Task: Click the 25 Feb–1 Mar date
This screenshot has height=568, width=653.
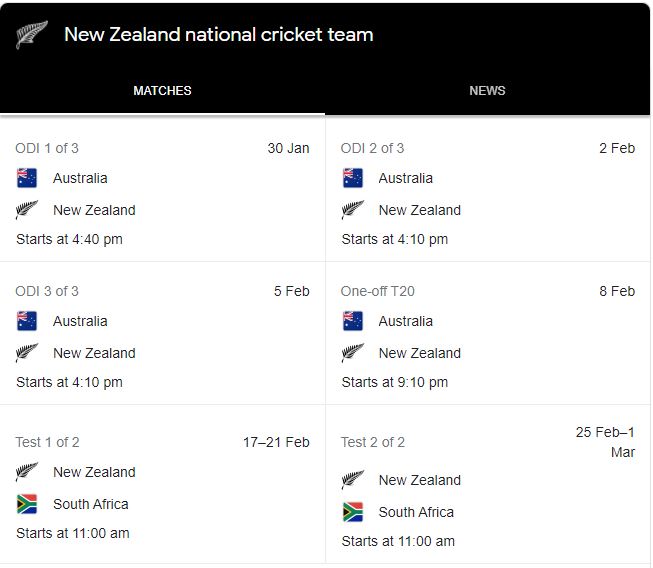Action: pyautogui.click(x=605, y=442)
